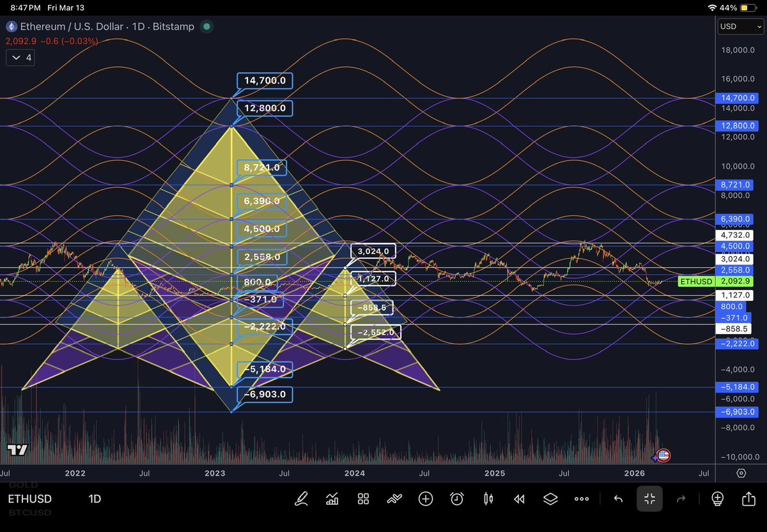Image resolution: width=767 pixels, height=532 pixels.
Task: Share the chart using the export icon
Action: 748,499
